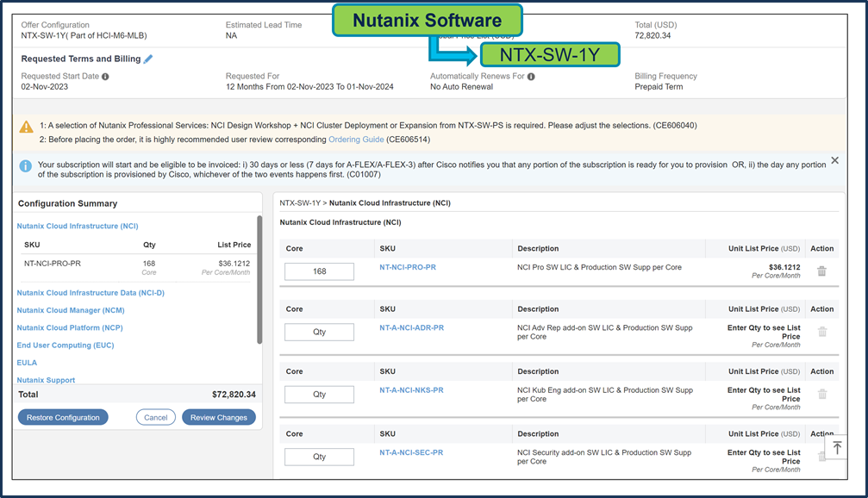Open the NT-NCI-PRO-PR SKU link
The height and width of the screenshot is (498, 868).
click(408, 267)
